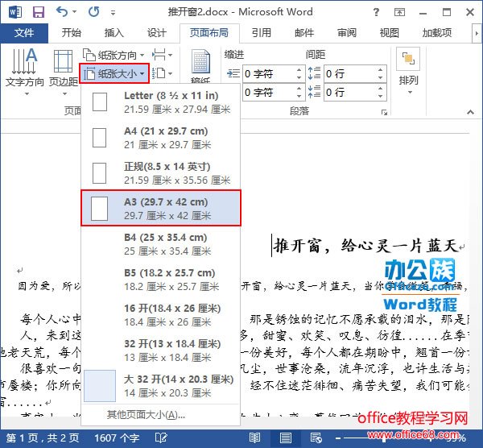The height and width of the screenshot is (448, 483).
Task: Collapse the ribbon with the chevron
Action: coord(470,112)
